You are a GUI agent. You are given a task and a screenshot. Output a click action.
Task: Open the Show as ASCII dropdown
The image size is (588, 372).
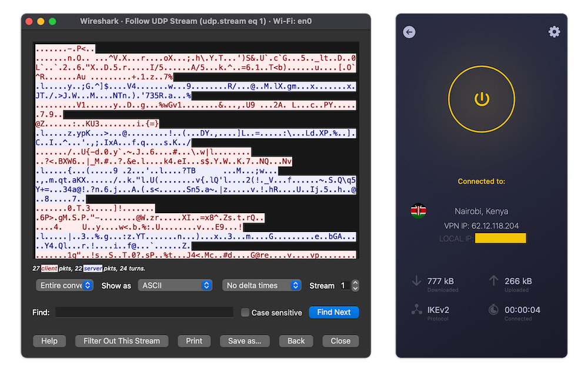click(175, 285)
